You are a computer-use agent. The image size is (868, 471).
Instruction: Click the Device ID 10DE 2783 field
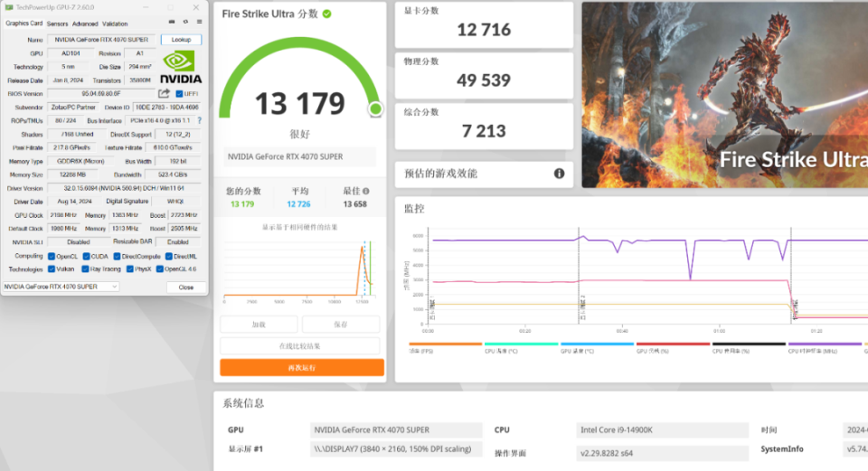[x=166, y=108]
